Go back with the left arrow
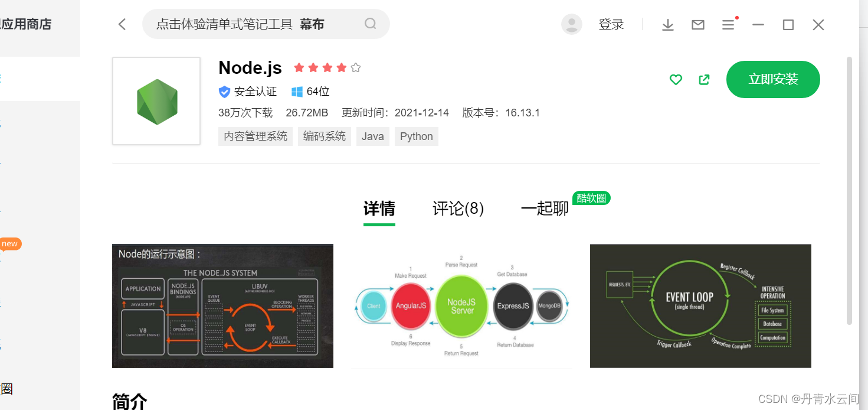Viewport: 868px width, 410px height. pos(122,24)
